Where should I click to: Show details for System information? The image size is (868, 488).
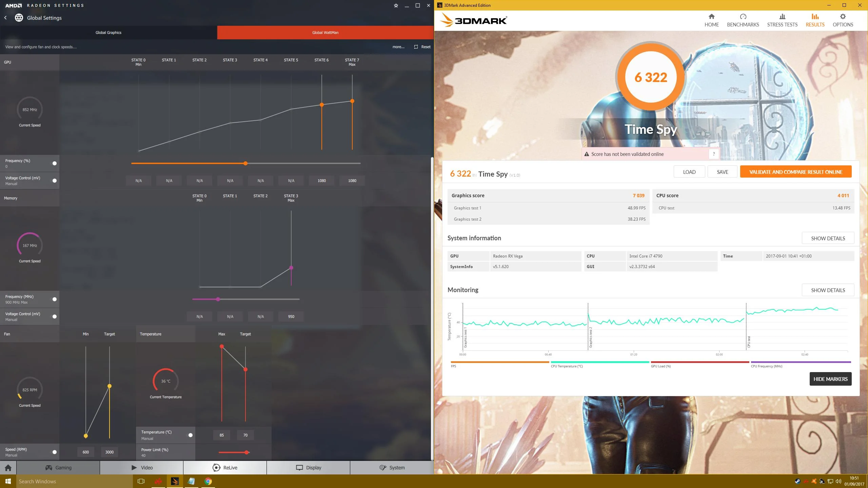click(x=828, y=238)
